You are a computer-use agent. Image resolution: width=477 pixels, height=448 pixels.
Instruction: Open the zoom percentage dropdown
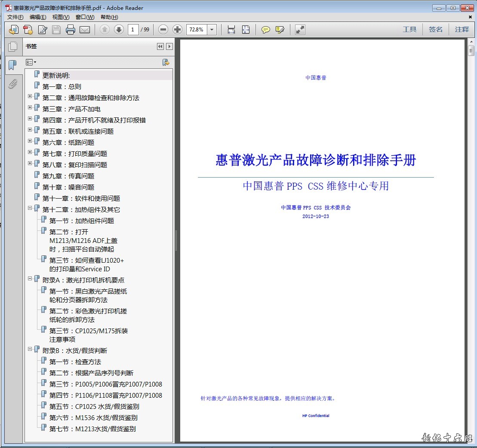(212, 30)
